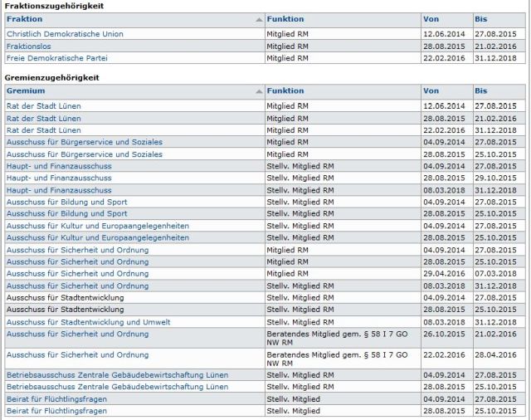Select Bis date 28.04.2016
Screen dimensions: 531x420
click(495, 354)
